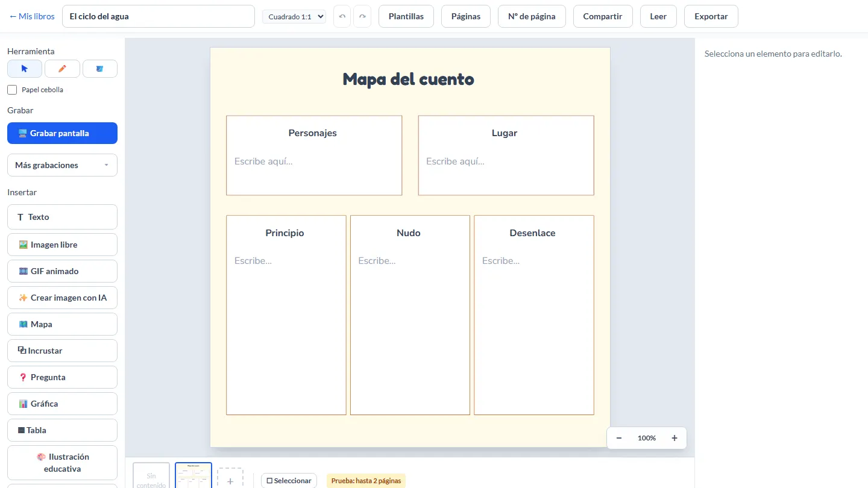This screenshot has height=488, width=868.
Task: Insert a Tabla
Action: click(x=62, y=430)
